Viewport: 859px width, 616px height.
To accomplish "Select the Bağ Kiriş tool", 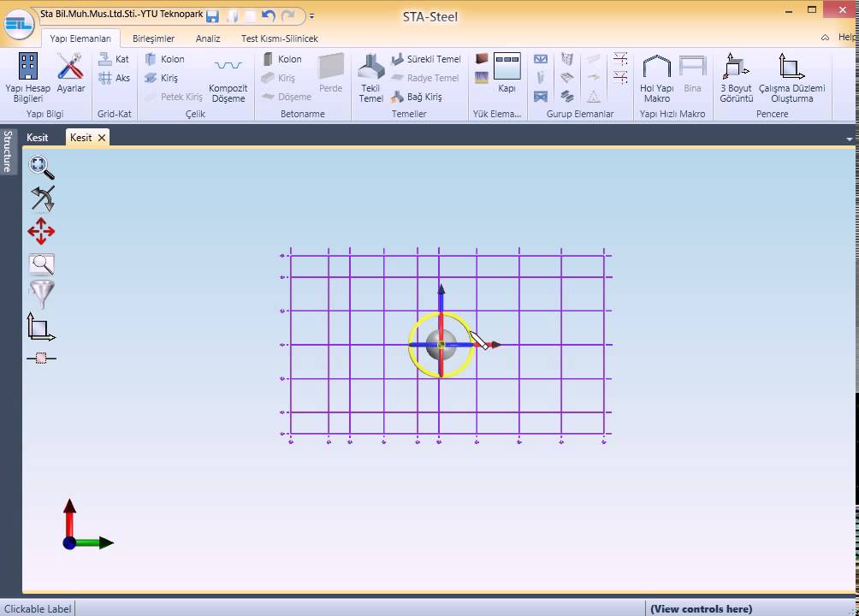I will [x=417, y=97].
